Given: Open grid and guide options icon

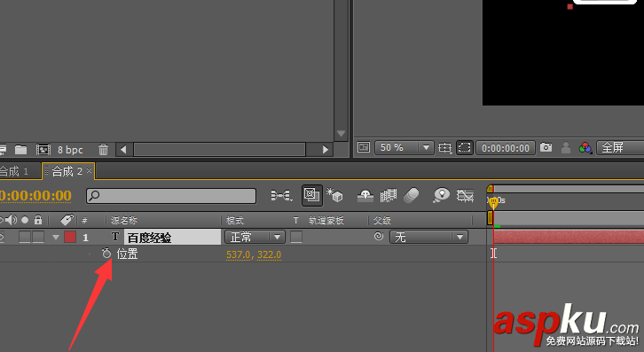Looking at the screenshot, I should point(444,147).
